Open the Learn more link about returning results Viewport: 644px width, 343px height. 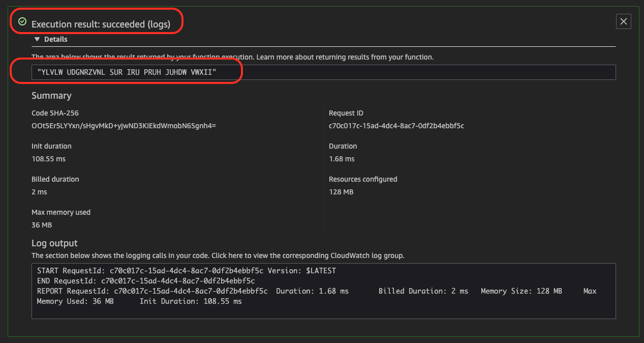coord(345,57)
